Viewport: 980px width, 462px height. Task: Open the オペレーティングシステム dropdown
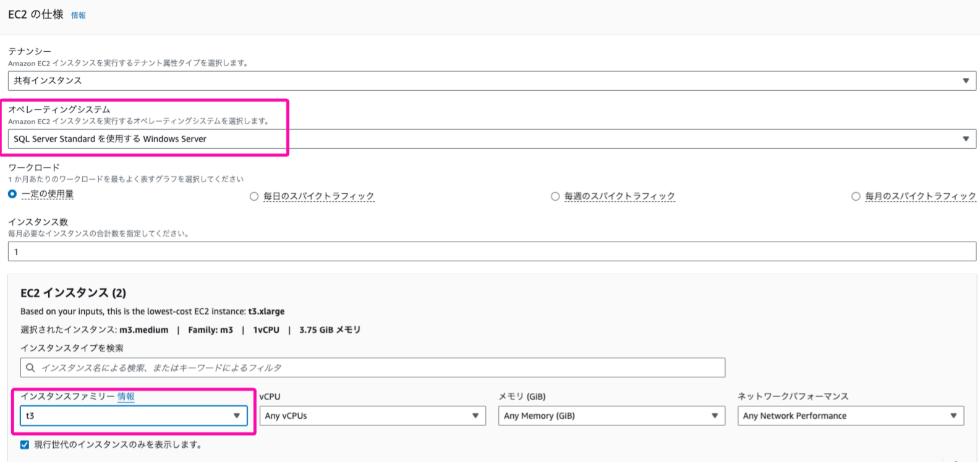point(492,139)
